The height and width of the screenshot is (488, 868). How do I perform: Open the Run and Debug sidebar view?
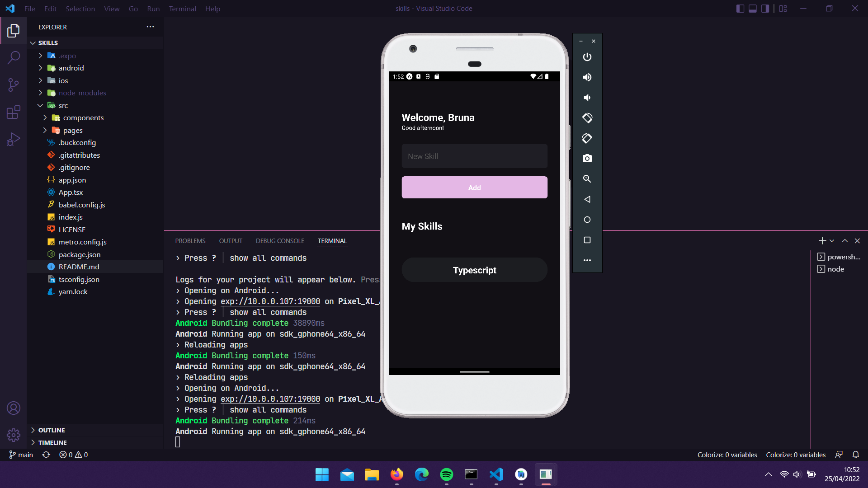tap(14, 139)
